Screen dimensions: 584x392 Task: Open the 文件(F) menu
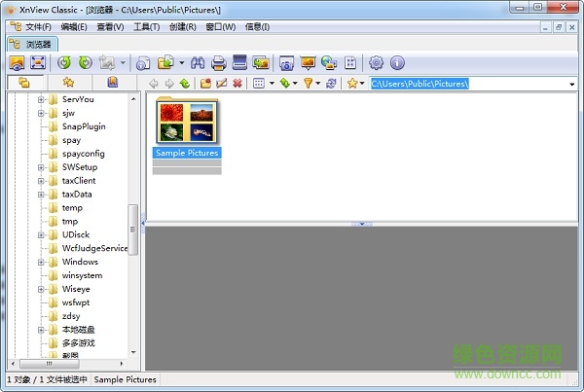[x=38, y=27]
